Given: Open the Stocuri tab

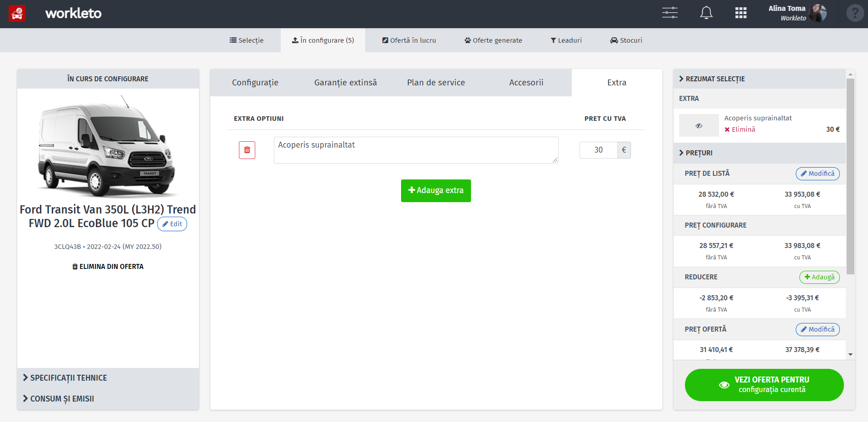Looking at the screenshot, I should [x=626, y=40].
